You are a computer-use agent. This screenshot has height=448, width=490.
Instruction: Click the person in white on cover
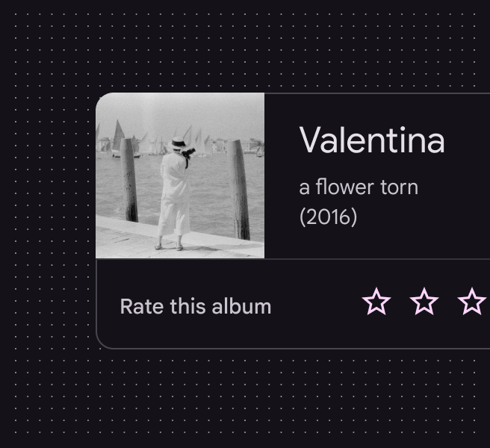pyautogui.click(x=175, y=194)
